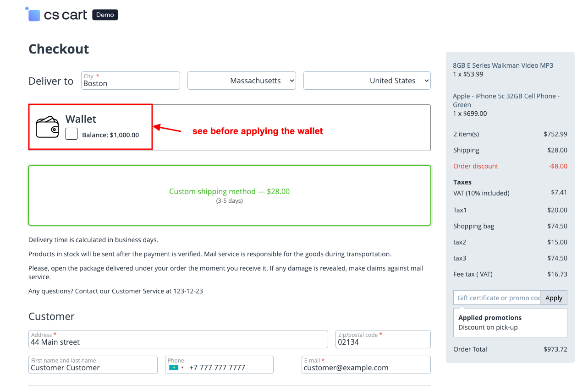The image size is (588, 390).
Task: Click the gift certificate or promo code field
Action: [x=497, y=298]
